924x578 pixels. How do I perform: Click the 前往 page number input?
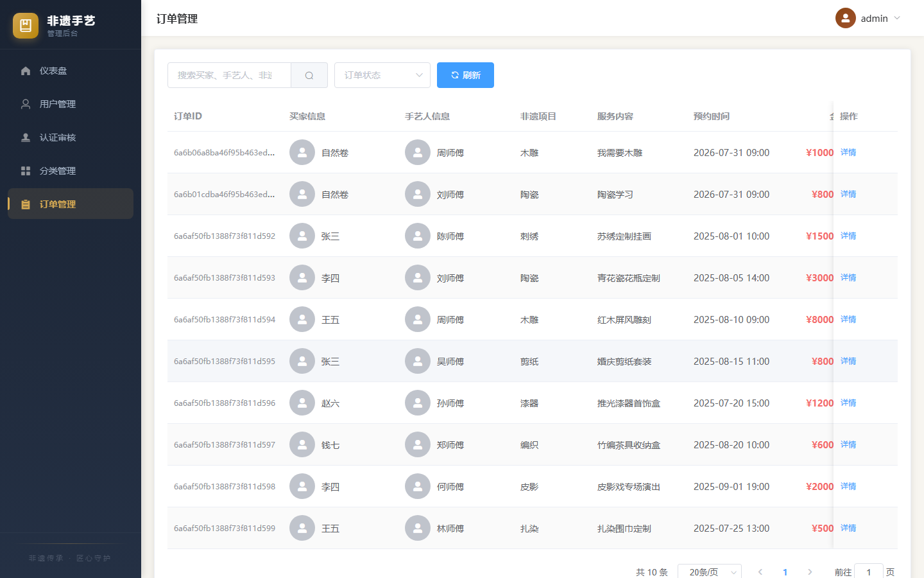pos(869,572)
